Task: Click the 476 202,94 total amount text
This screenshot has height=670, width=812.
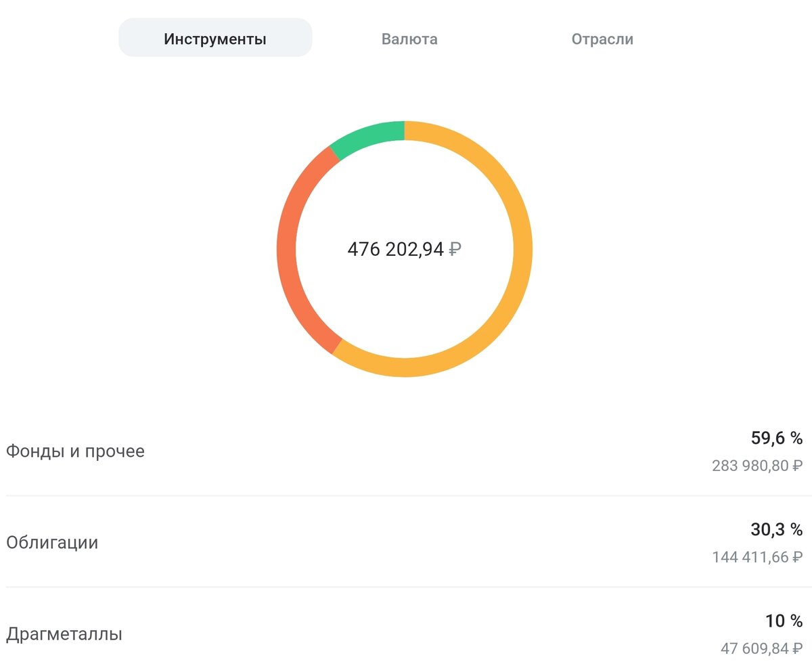Action: [x=396, y=249]
